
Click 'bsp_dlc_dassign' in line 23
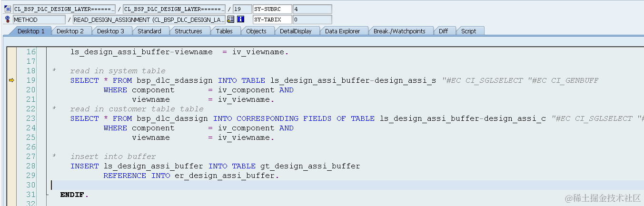click(x=172, y=118)
